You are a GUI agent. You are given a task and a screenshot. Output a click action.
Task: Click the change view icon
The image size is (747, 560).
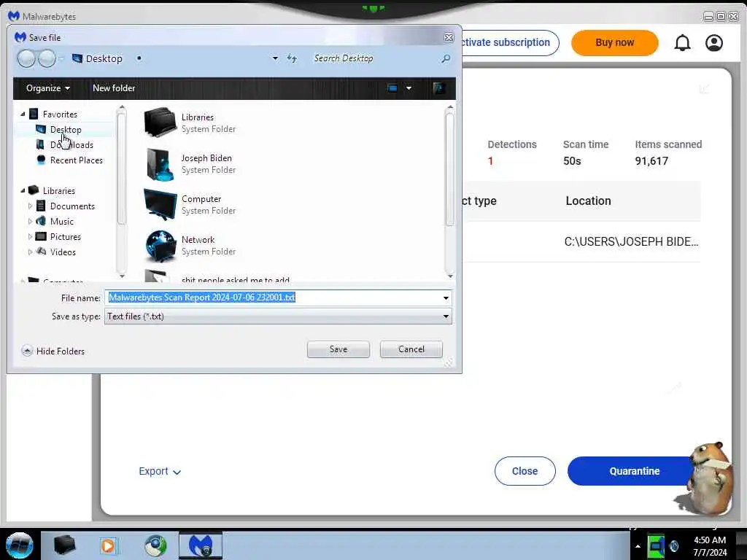point(392,88)
